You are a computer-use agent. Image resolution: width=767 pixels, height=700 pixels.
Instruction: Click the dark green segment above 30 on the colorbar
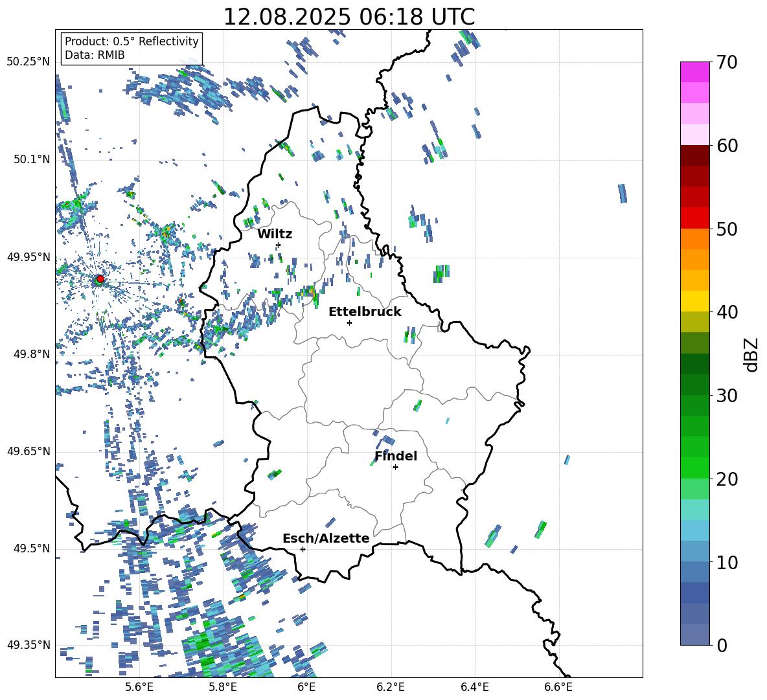694,385
